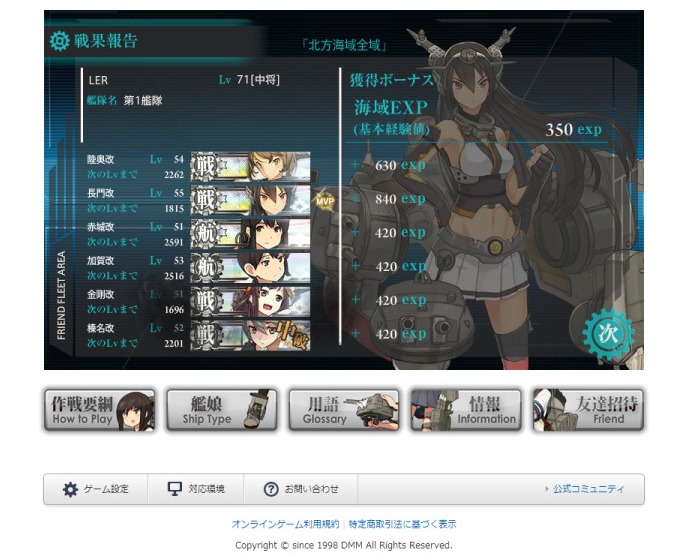691x560 pixels.
Task: Open 友達招待 Friend invite page
Action: coord(588,410)
